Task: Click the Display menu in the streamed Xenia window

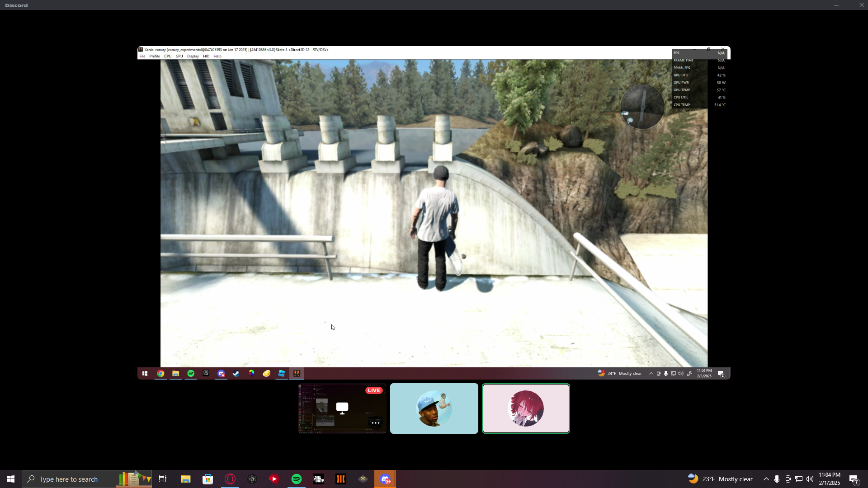Action: (x=193, y=56)
